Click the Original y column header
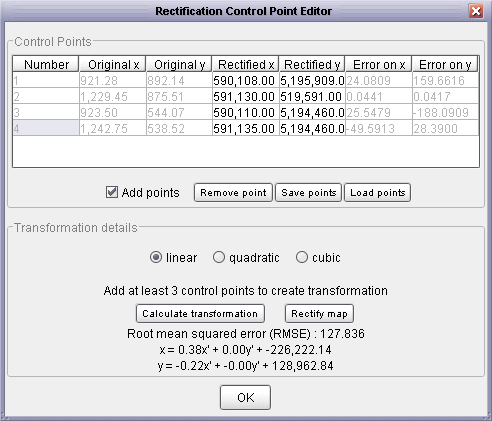 [x=179, y=64]
